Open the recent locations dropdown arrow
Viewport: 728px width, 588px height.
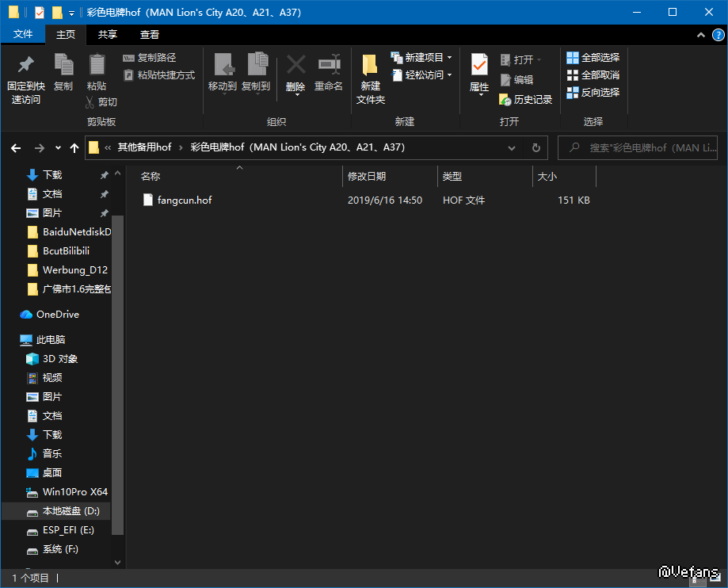[x=58, y=147]
